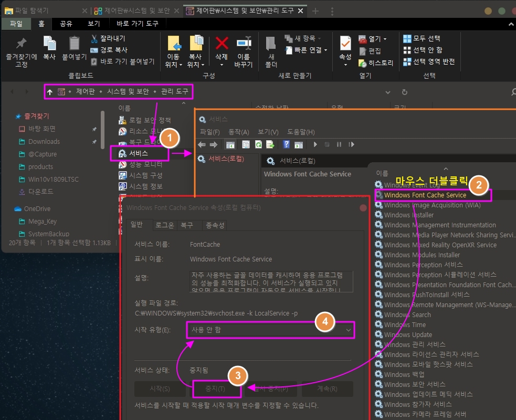Select 서비스 in the Explorer file list
This screenshot has width=516, height=420.
pyautogui.click(x=140, y=153)
